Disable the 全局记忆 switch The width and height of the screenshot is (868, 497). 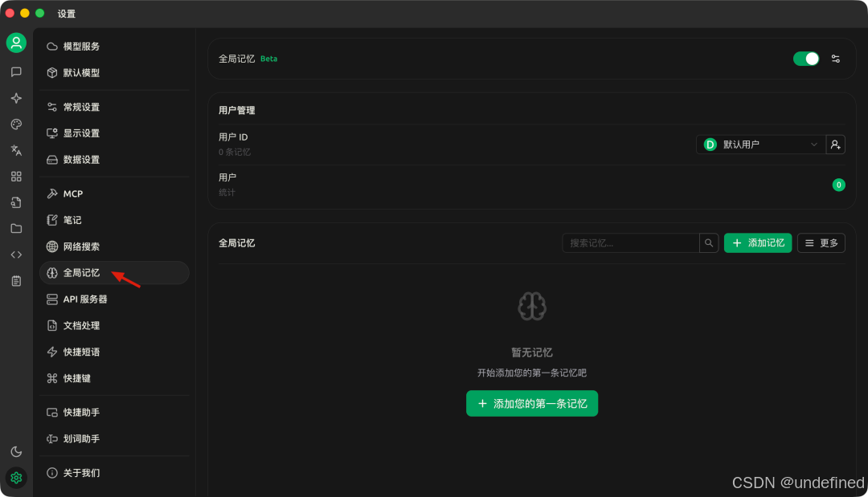click(806, 58)
